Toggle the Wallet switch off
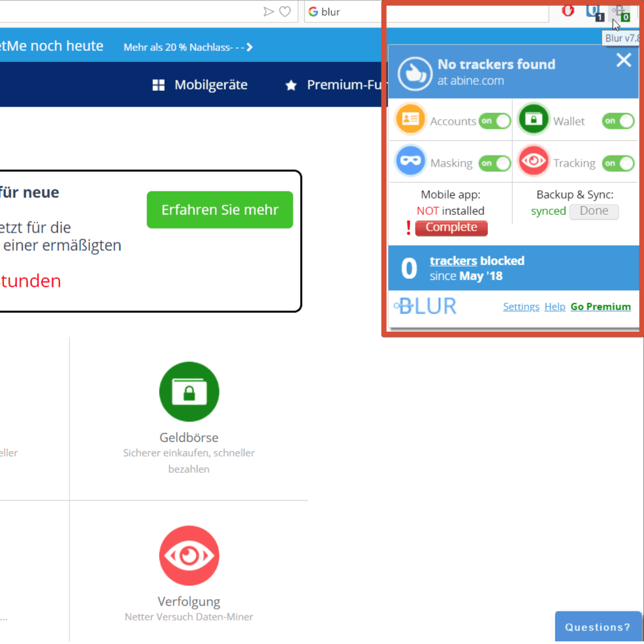 (x=618, y=121)
